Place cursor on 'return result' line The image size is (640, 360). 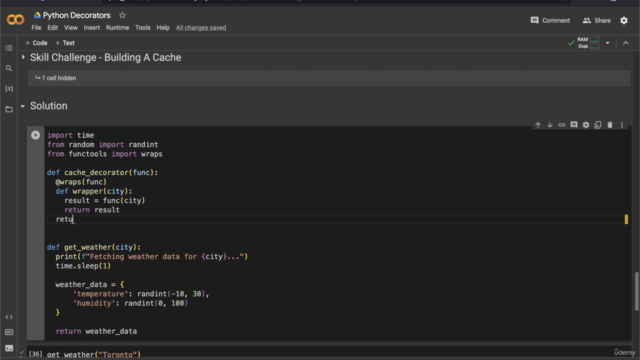coord(92,210)
